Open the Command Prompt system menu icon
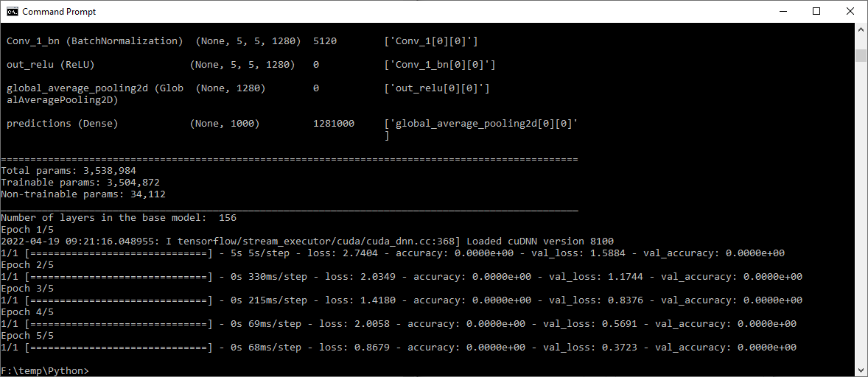 12,11
